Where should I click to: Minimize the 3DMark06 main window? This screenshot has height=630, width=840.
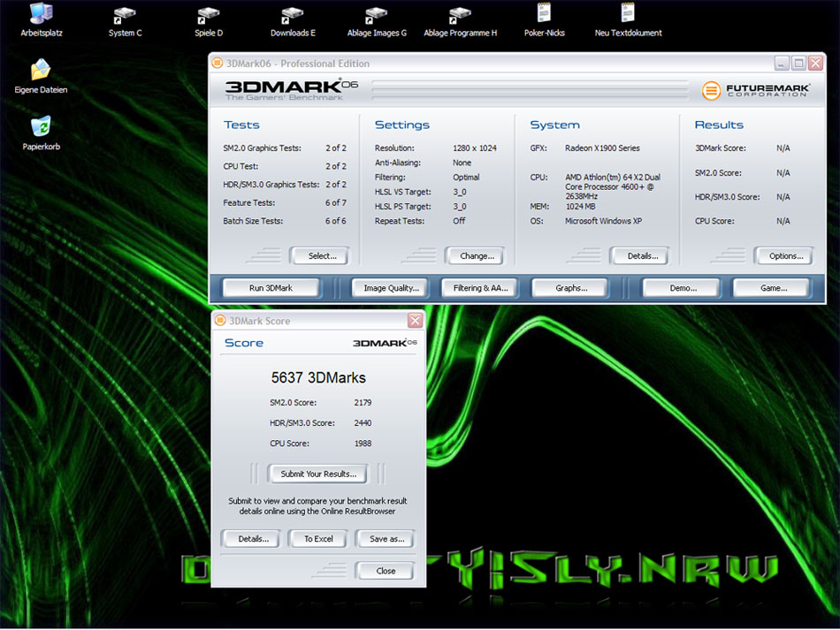782,63
